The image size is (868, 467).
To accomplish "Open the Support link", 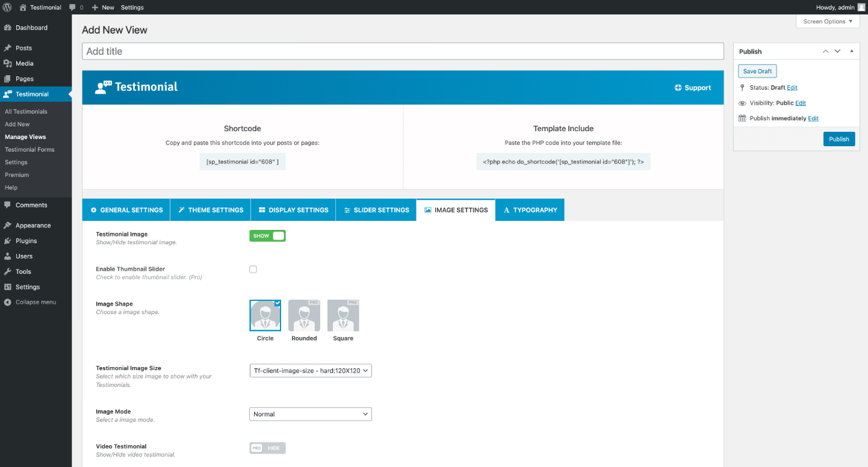I will click(693, 88).
